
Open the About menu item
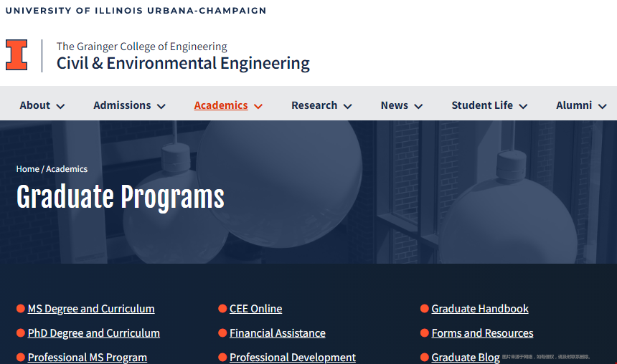coord(35,105)
